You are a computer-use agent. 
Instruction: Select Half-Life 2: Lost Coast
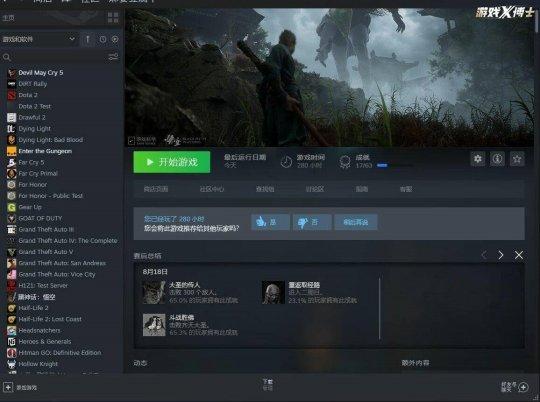point(50,319)
